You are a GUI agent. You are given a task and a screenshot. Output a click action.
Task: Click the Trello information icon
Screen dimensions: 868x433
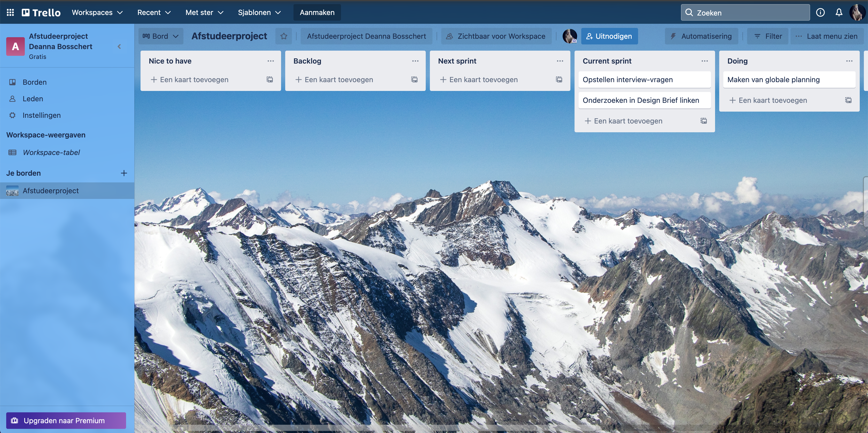[x=820, y=12]
